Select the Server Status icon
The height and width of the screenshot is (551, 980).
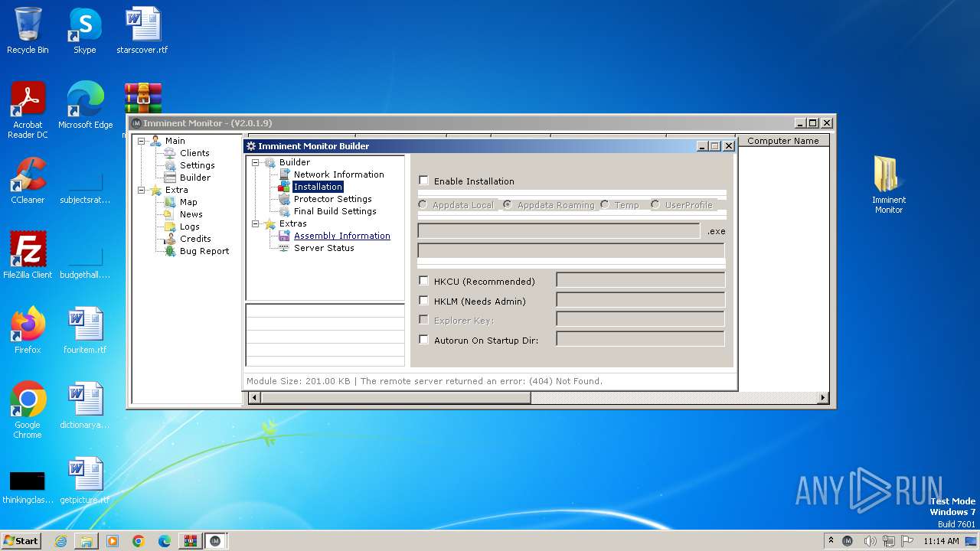pos(284,248)
